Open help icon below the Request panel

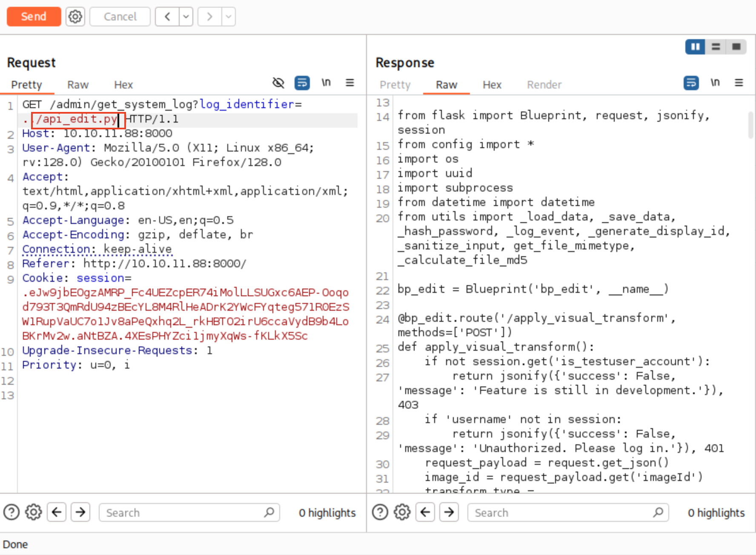click(11, 512)
